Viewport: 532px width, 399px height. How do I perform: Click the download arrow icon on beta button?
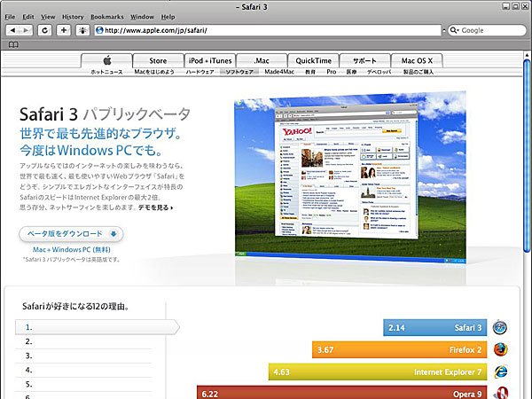[x=113, y=234]
